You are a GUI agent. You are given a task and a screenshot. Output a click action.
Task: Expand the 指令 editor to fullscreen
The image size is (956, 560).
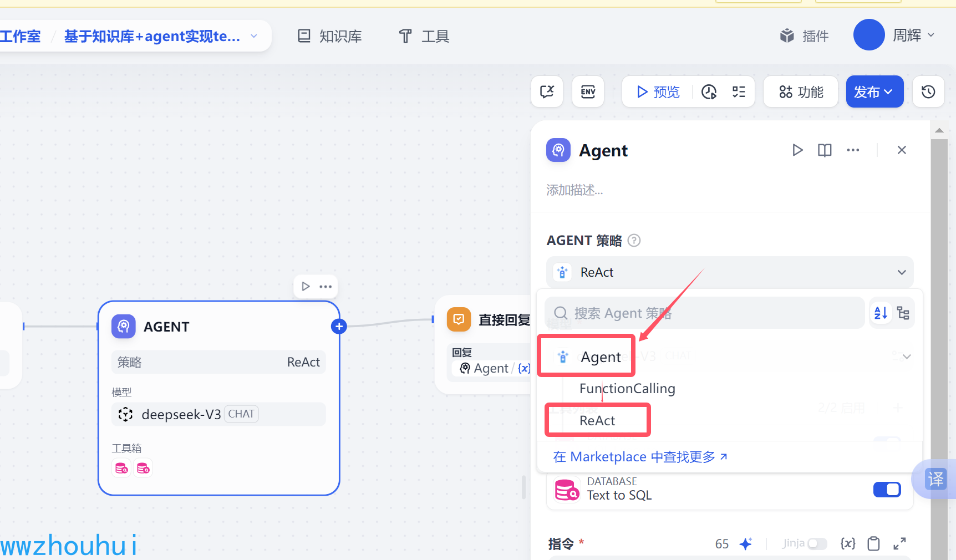(x=899, y=543)
